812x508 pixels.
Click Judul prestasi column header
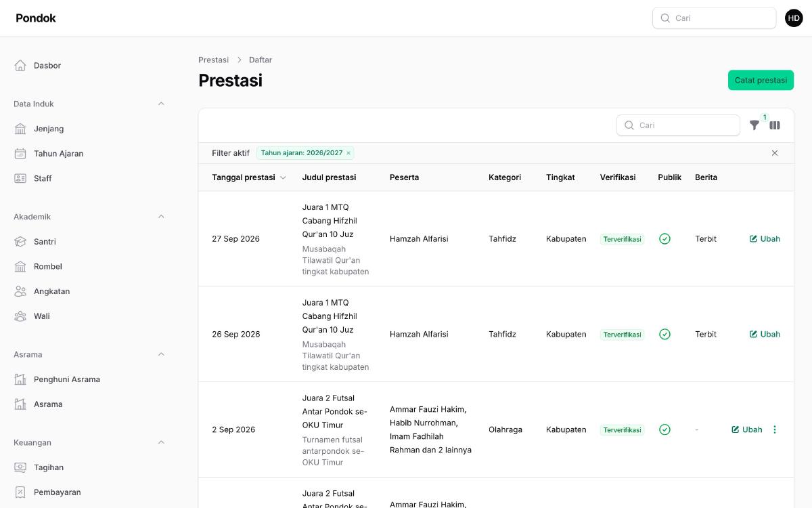pyautogui.click(x=329, y=177)
